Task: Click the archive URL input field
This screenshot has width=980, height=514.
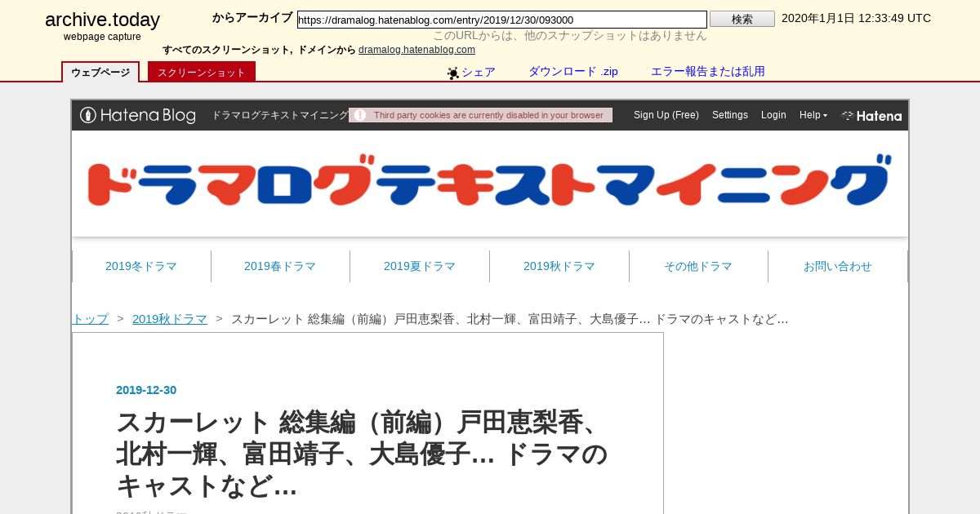Action: coord(502,20)
